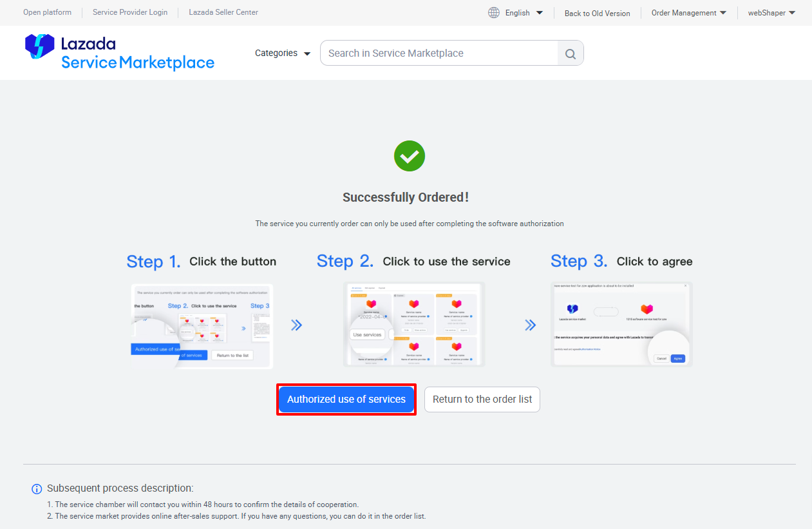Click the Successfully Ordered! heading

coord(406,197)
